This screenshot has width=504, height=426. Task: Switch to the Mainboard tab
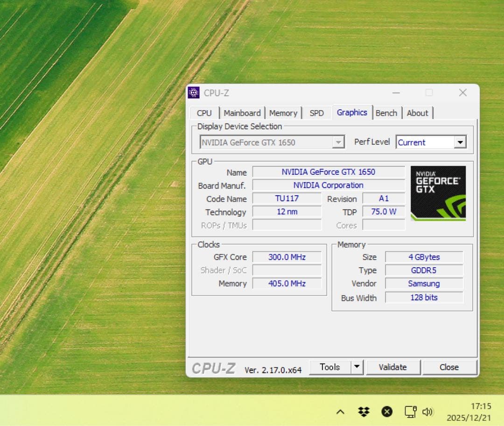point(242,113)
